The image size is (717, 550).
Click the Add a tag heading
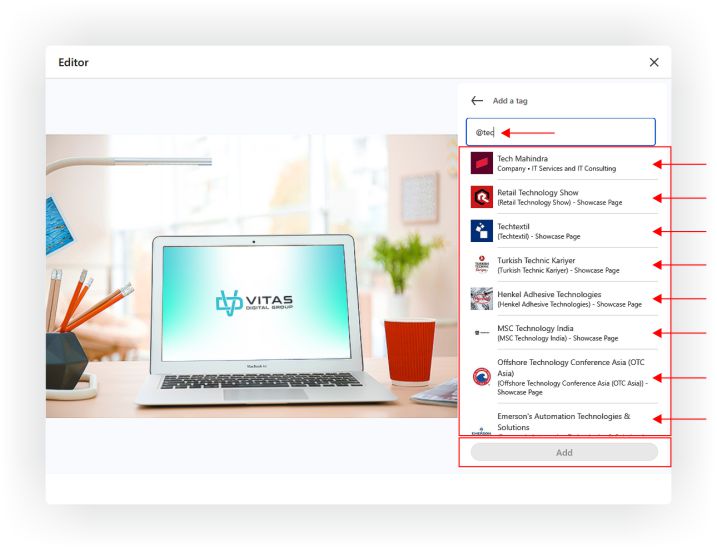(x=510, y=101)
